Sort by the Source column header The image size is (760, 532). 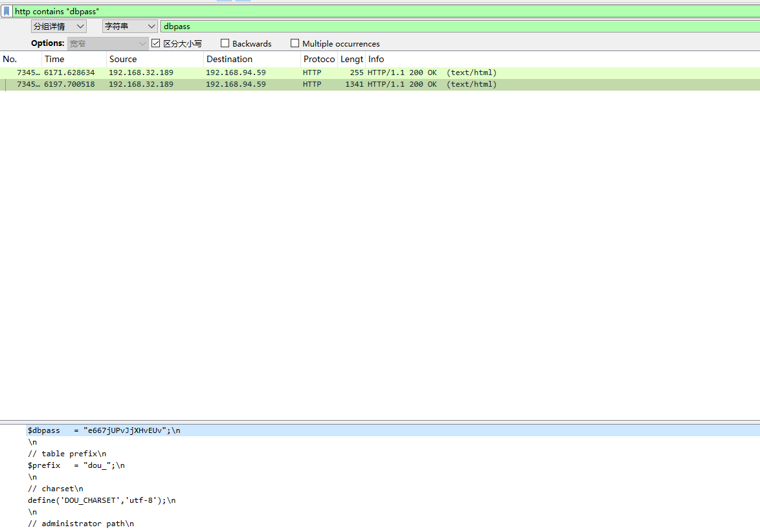coord(154,59)
